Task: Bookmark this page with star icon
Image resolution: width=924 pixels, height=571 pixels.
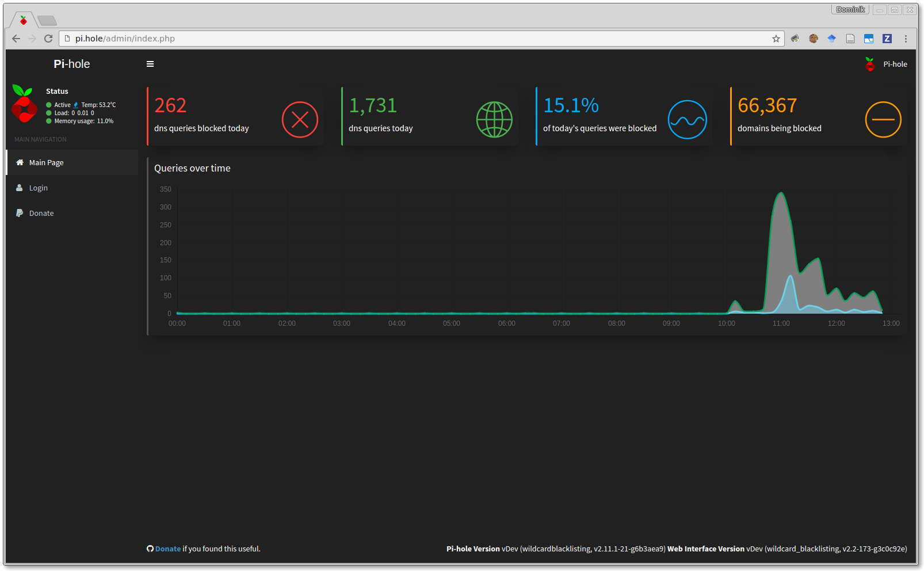Action: click(x=776, y=39)
